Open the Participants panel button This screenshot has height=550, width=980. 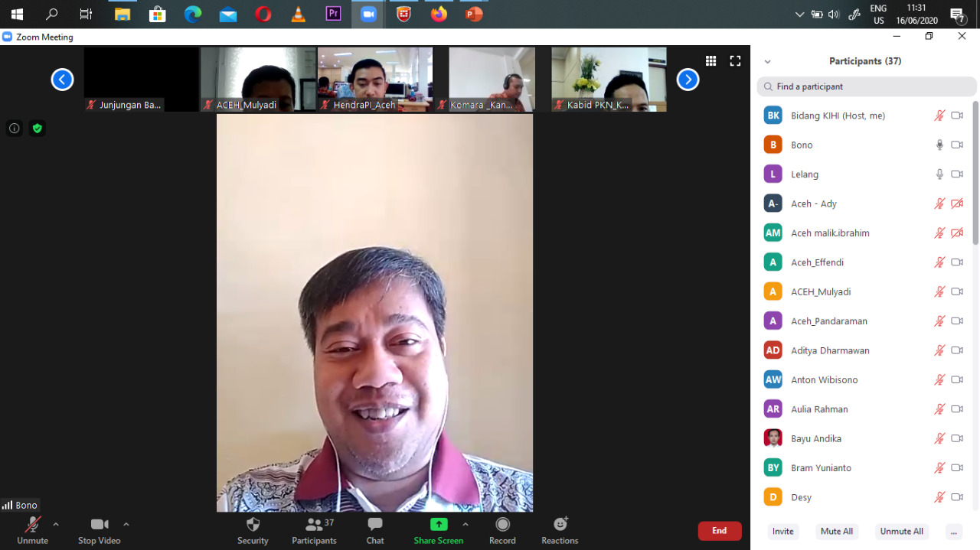tap(314, 525)
